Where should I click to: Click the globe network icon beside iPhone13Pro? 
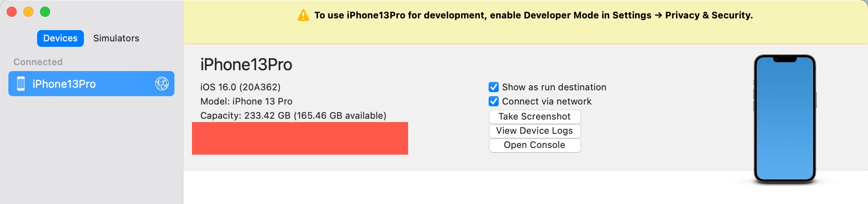click(162, 84)
